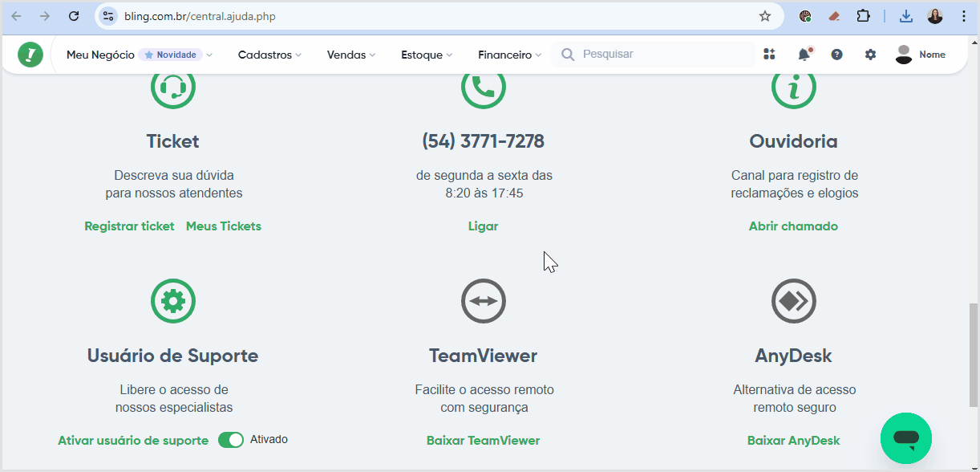Bookmark page with the star icon
This screenshot has height=472, width=980.
[x=765, y=16]
